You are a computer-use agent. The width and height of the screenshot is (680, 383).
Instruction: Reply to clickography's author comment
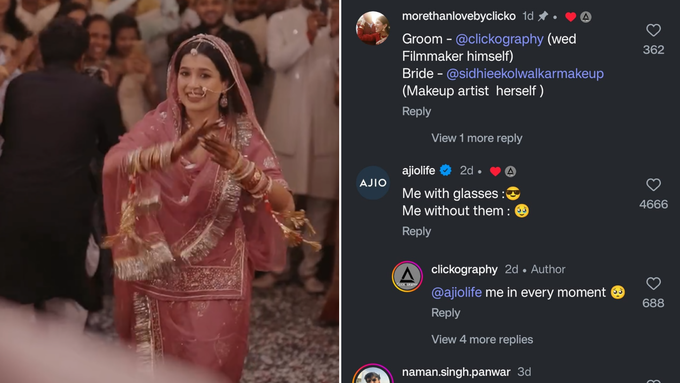[445, 313]
